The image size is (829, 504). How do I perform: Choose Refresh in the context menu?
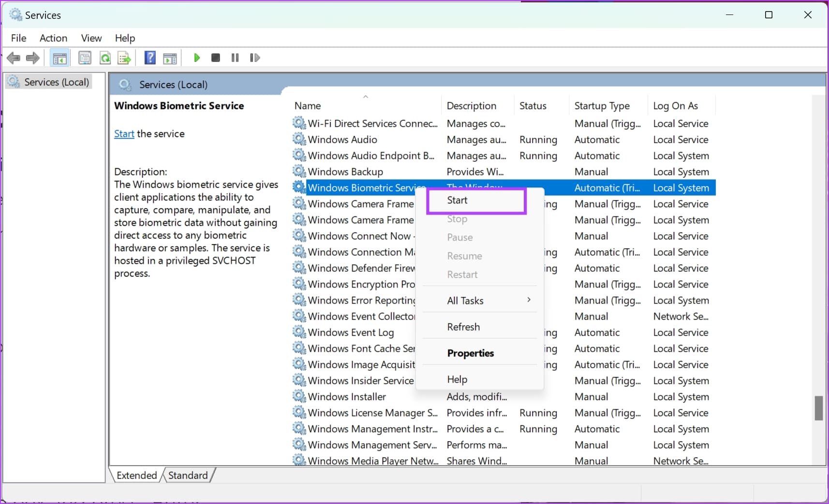coord(480,327)
